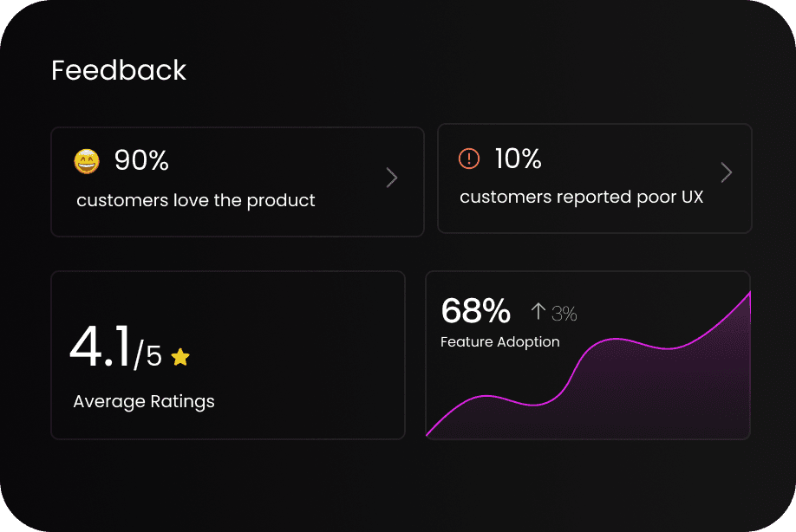Click the growth arrow on Feature Adoption card

tap(538, 311)
